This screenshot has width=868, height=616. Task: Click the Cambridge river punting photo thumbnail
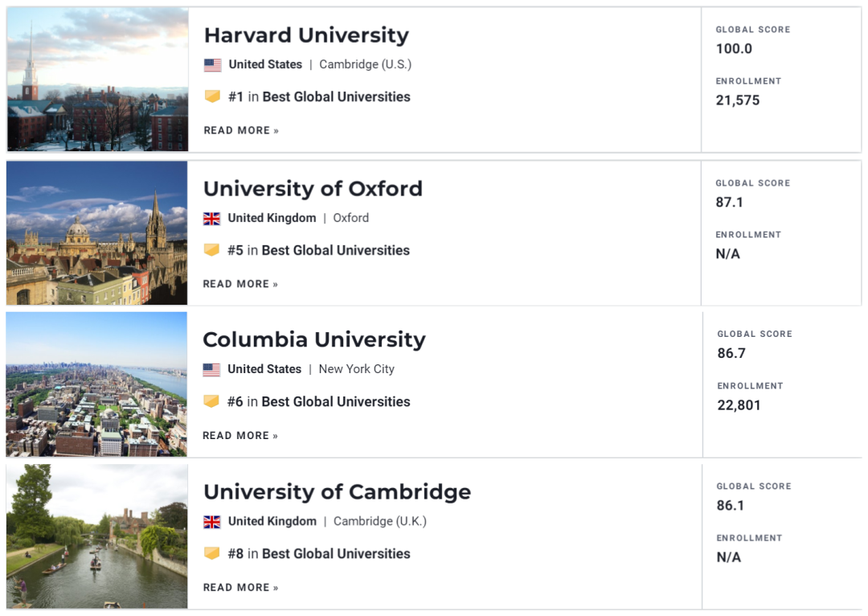point(97,536)
